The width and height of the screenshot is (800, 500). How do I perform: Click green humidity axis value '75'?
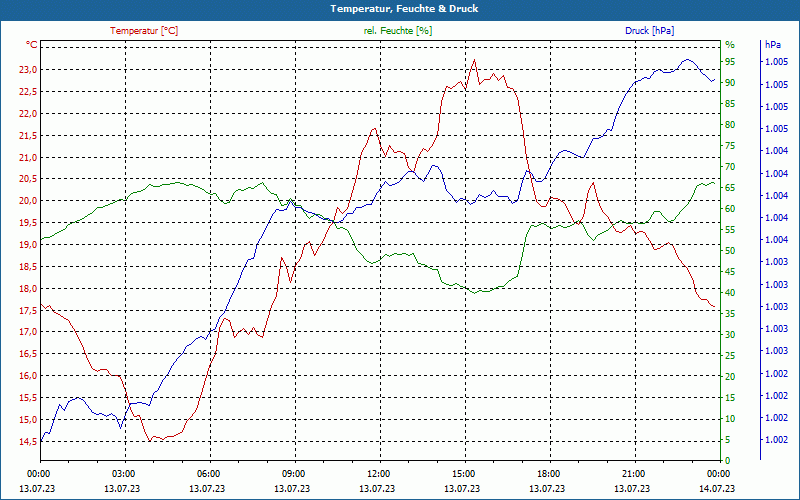click(x=730, y=146)
